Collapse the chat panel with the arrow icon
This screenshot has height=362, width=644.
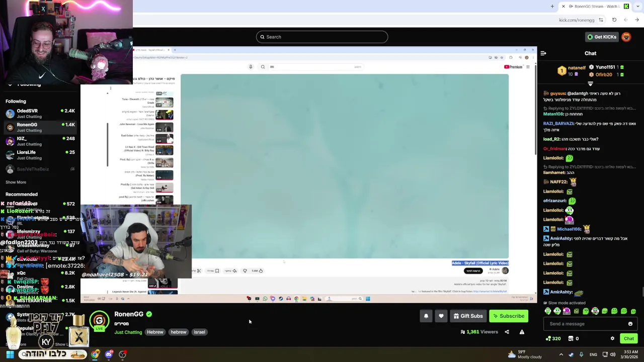point(543,53)
